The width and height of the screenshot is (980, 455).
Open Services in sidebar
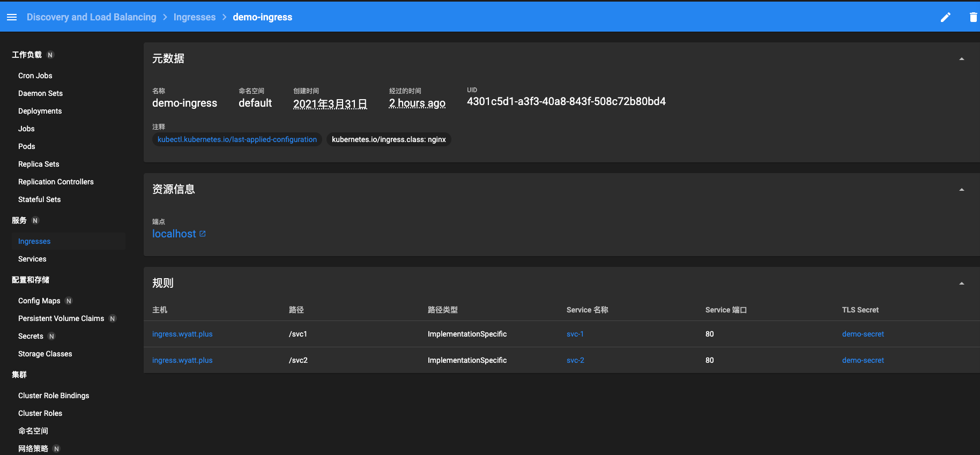pyautogui.click(x=32, y=259)
